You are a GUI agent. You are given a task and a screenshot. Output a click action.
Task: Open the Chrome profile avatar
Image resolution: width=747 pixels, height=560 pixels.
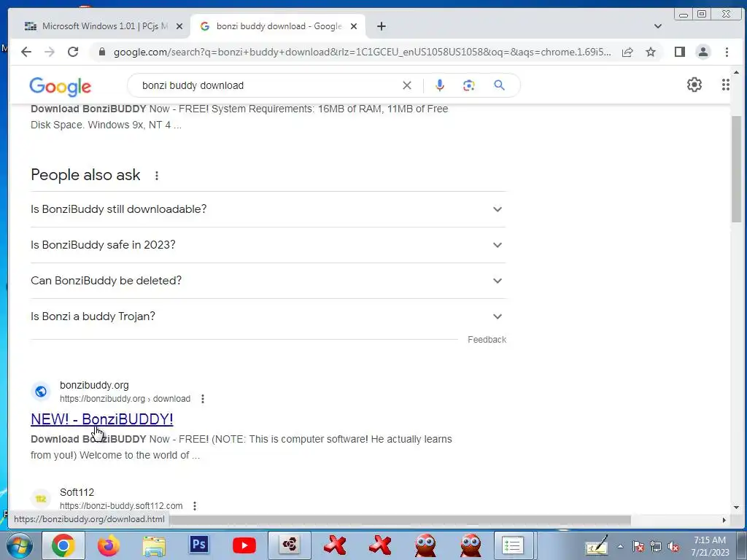pyautogui.click(x=703, y=52)
